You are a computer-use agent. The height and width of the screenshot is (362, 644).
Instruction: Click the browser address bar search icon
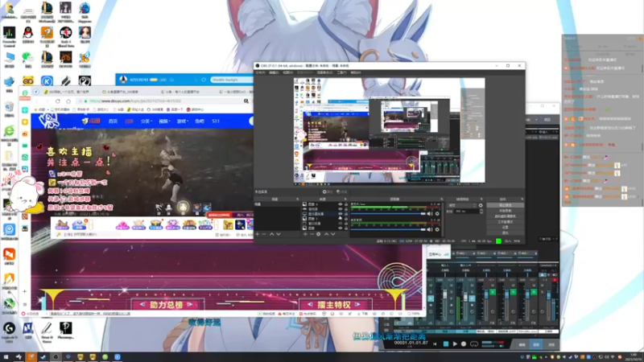click(246, 101)
